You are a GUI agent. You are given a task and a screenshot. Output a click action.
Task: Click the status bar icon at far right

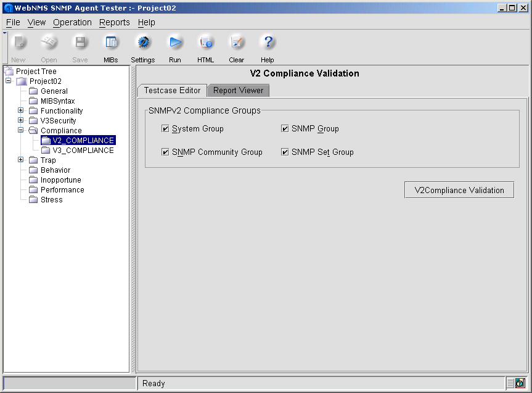[x=520, y=383]
